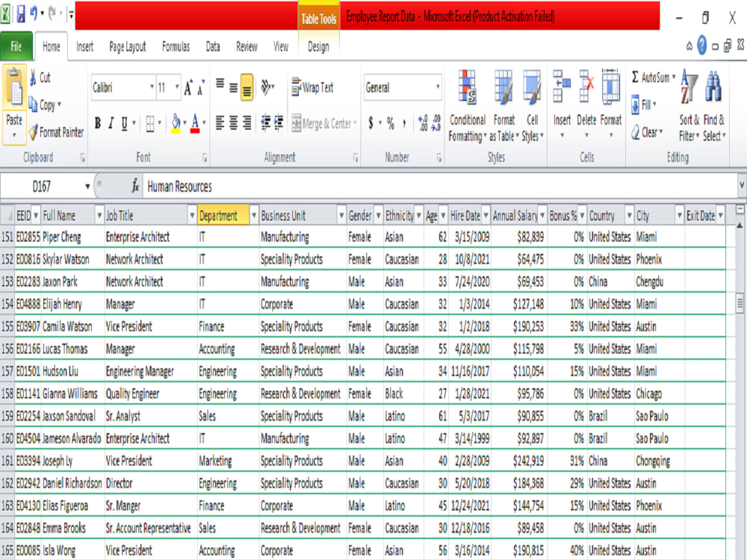747x560 pixels.
Task: Click the Save floppy disk icon
Action: (21, 14)
